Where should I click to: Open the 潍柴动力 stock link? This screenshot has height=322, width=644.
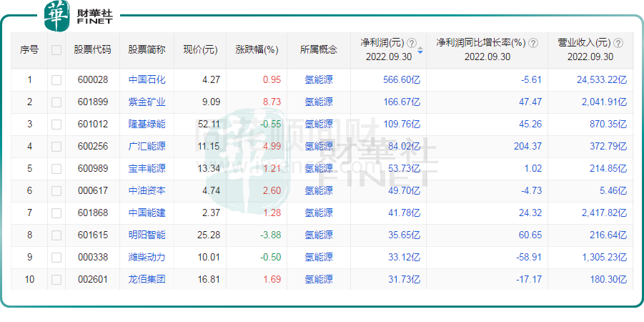[x=147, y=257]
